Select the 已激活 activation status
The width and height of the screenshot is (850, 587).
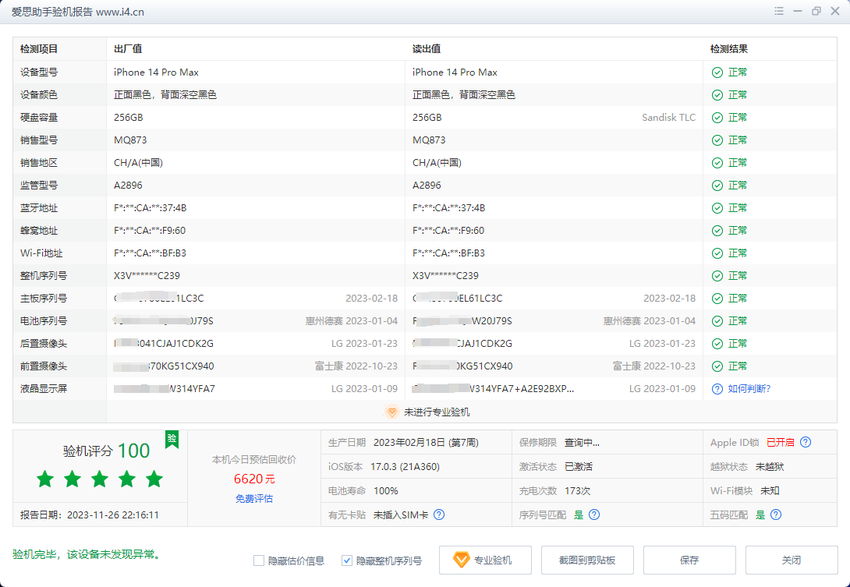coord(578,467)
